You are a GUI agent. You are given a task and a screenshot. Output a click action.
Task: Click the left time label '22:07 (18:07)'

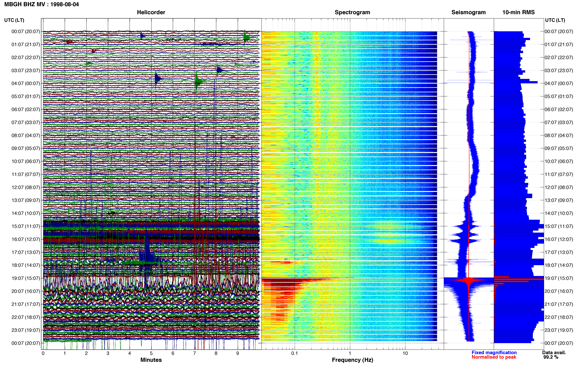26,317
